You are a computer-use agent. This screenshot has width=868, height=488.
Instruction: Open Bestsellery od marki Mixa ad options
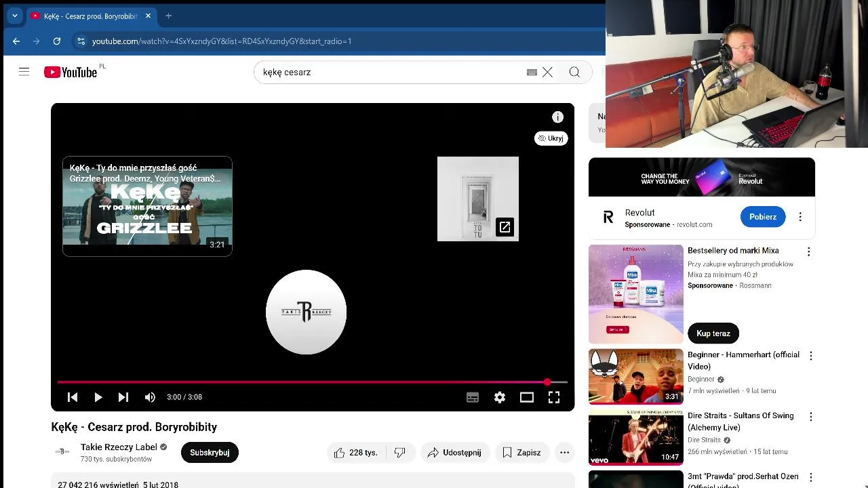808,251
